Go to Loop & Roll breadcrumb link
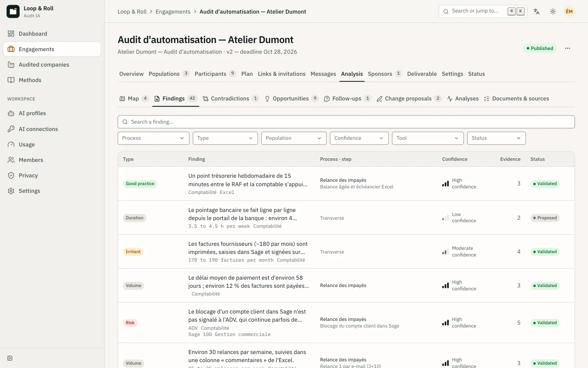This screenshot has width=588, height=368. pos(132,12)
